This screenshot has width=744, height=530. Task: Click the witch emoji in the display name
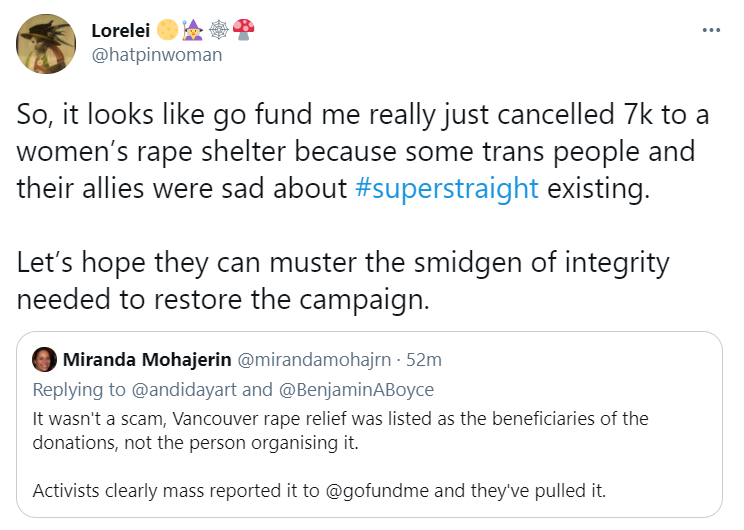(192, 30)
